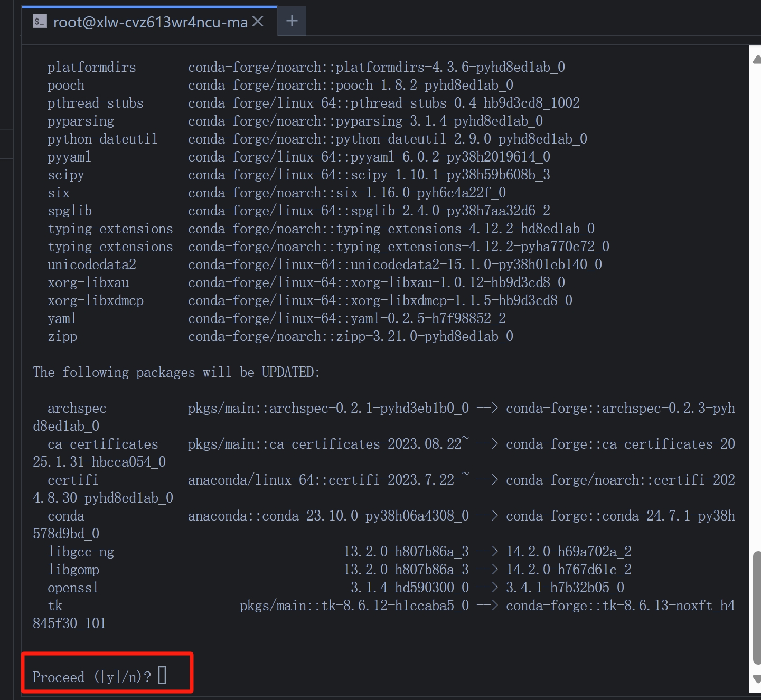Click the openssl package entry
Image resolution: width=761 pixels, height=700 pixels.
click(73, 588)
